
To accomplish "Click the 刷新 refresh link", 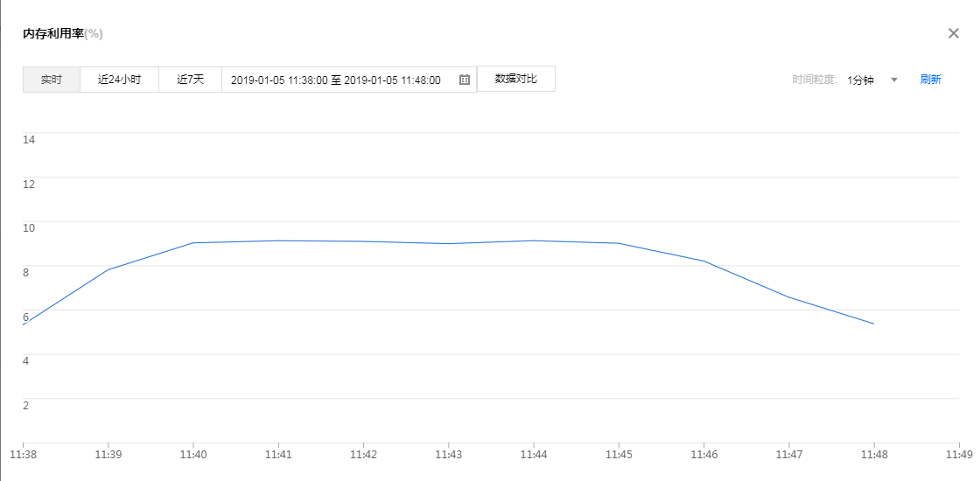I will [930, 80].
